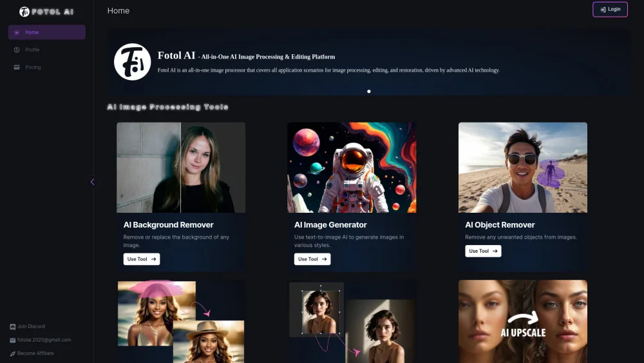Screen dimensions: 644x363
Task: Click the large Fotol AI banner logo
Action: pos(132,62)
